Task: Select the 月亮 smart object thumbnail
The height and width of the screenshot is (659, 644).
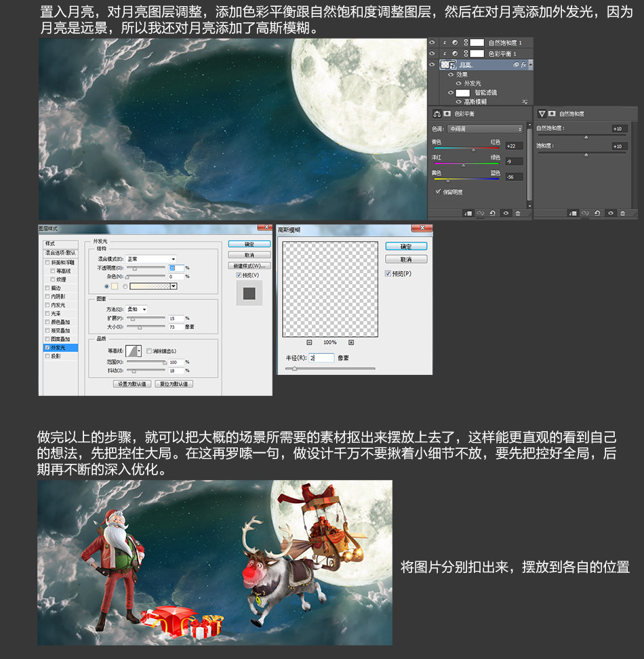Action: pyautogui.click(x=448, y=64)
